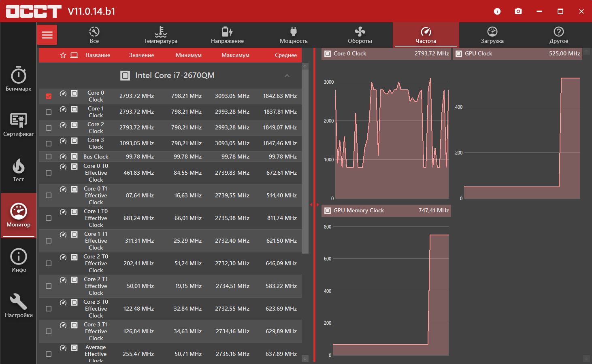Collapse the Intel Core i7-2670QM group
This screenshot has width=592, height=364.
click(287, 76)
